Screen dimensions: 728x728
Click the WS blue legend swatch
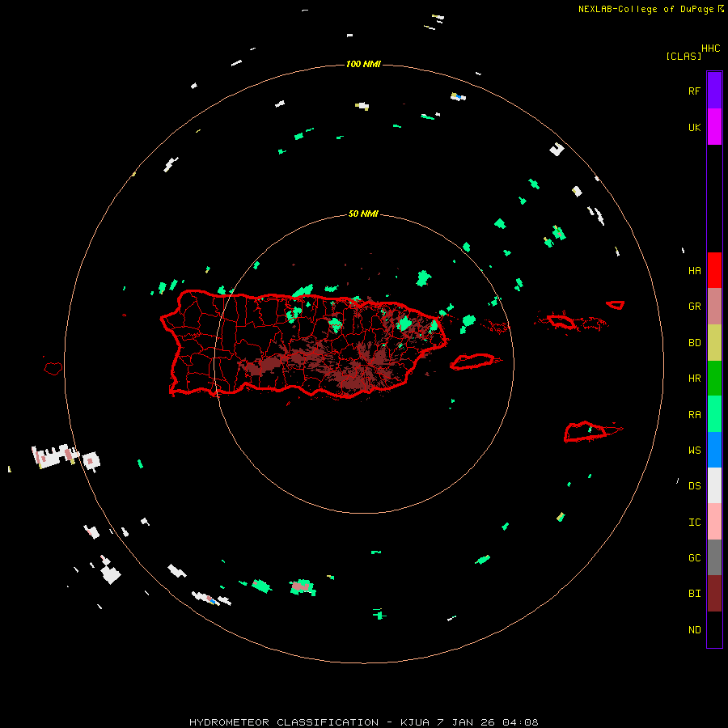(714, 450)
